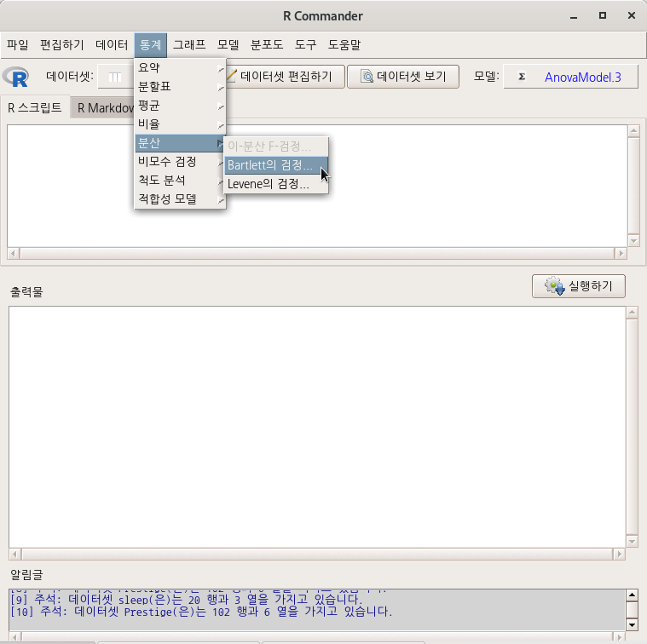
Task: Expand the 적합성 모델 submenu
Action: pos(181,199)
